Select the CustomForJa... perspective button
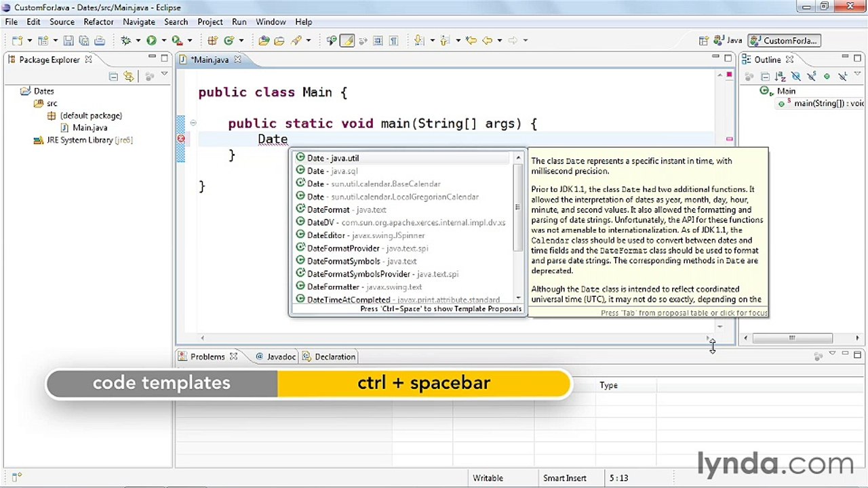The height and width of the screenshot is (488, 868). (784, 41)
